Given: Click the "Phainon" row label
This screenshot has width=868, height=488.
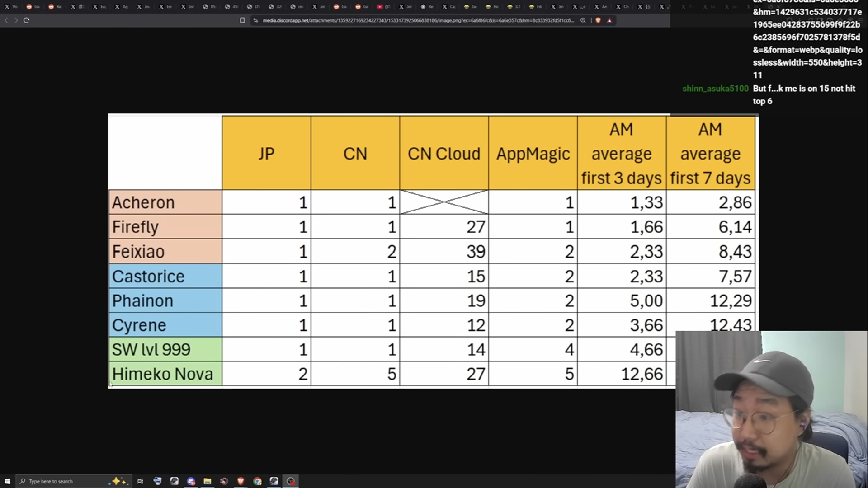Looking at the screenshot, I should tap(165, 300).
